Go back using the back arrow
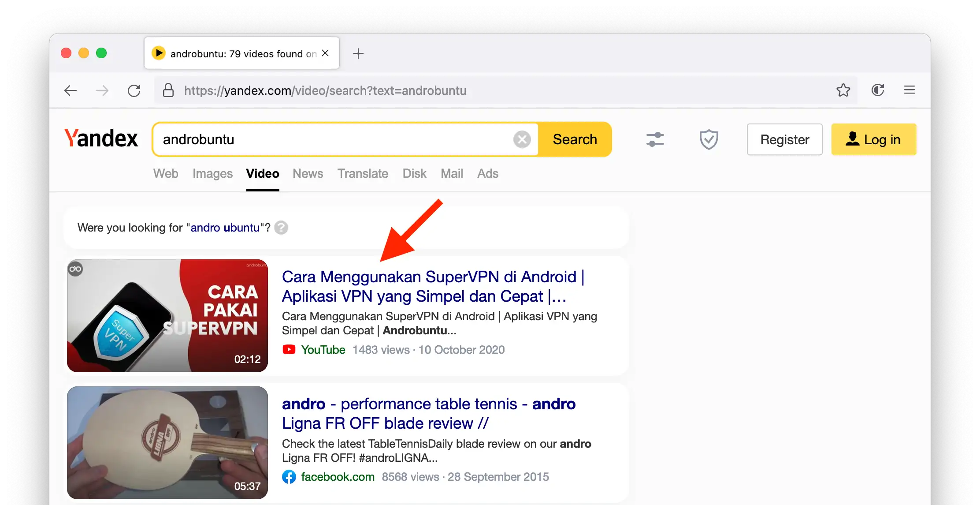Viewport: 980px width, 505px height. [70, 90]
